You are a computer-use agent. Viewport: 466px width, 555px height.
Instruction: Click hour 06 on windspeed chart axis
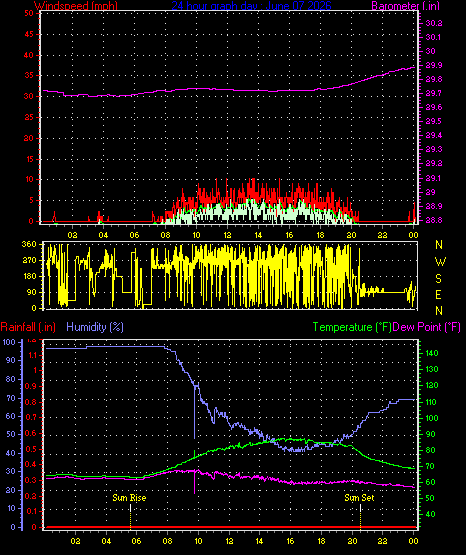(134, 235)
